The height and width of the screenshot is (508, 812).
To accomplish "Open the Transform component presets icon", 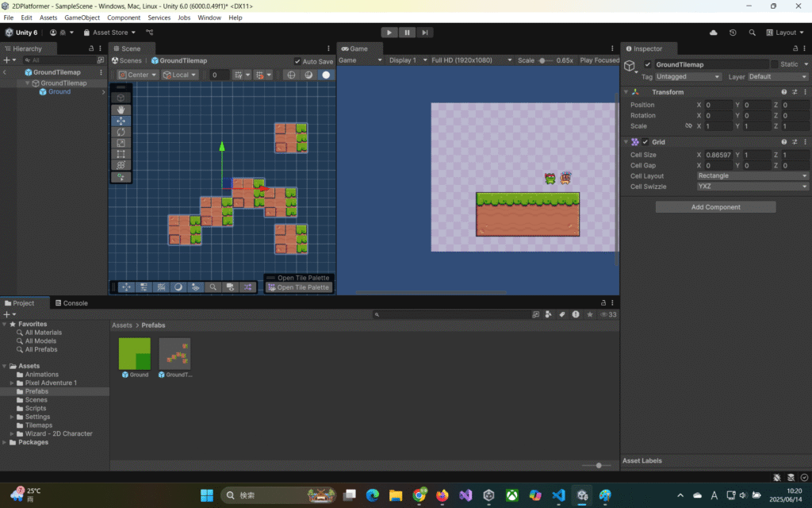I will click(795, 92).
